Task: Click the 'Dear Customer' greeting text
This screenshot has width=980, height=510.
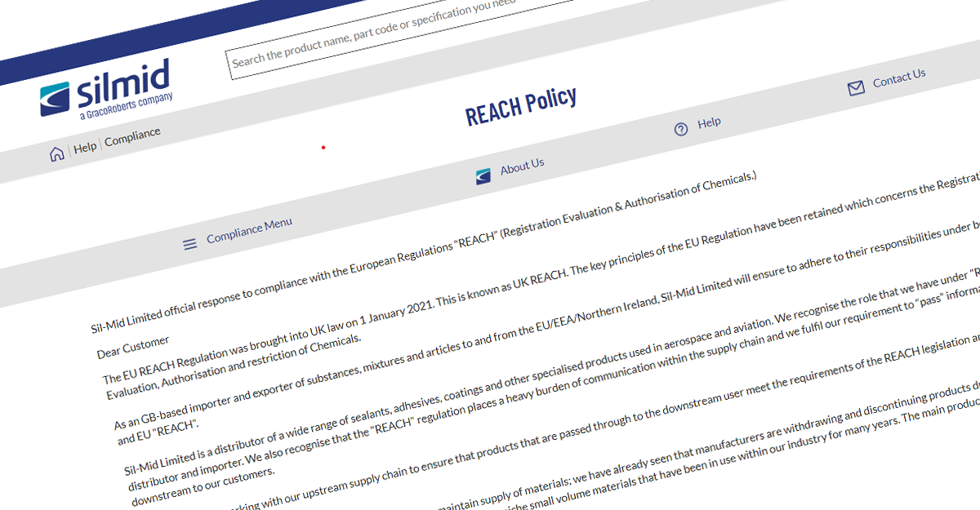Action: point(133,347)
